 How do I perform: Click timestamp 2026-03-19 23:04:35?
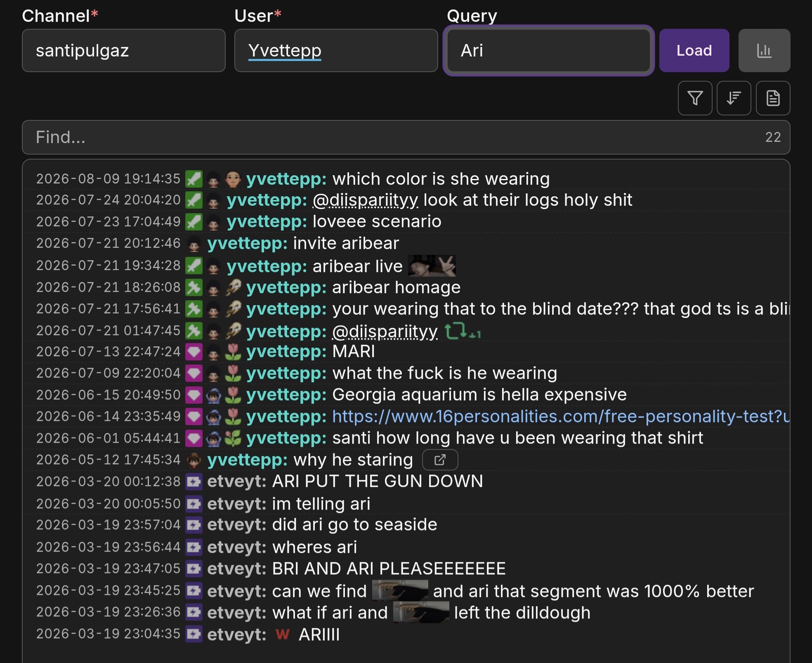tap(108, 634)
